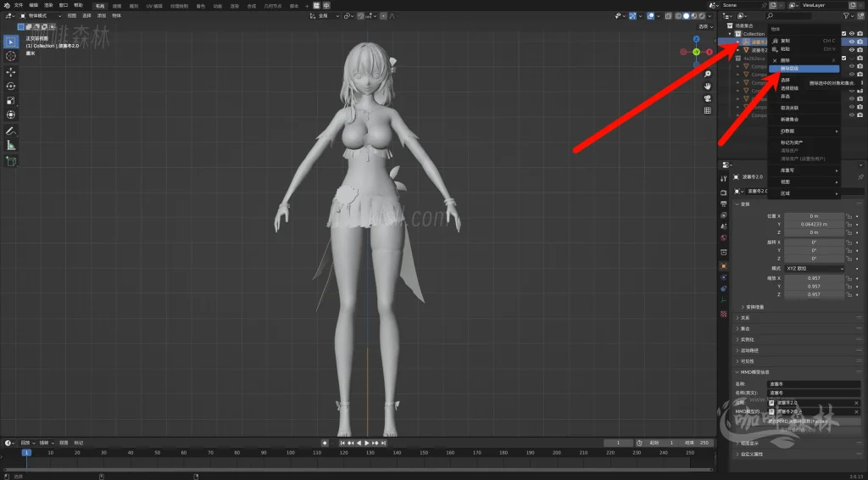The height and width of the screenshot is (480, 868).
Task: Toggle Collection row render camera icon
Action: pos(860,34)
